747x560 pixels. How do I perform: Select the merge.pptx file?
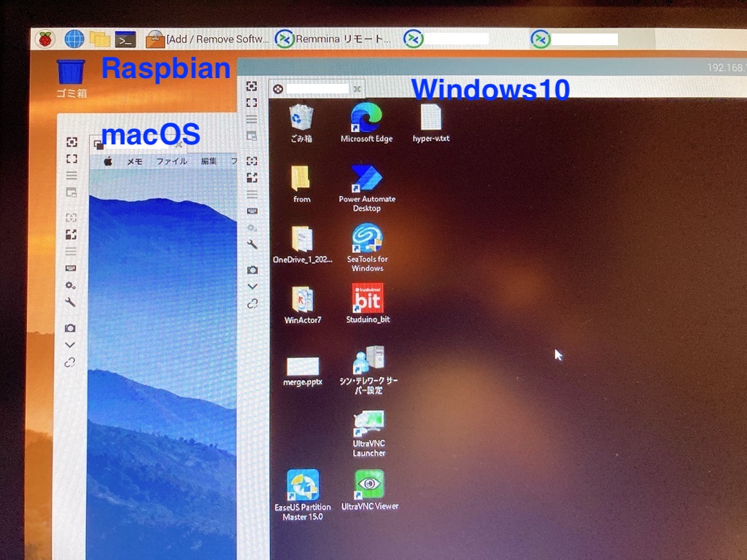(x=303, y=371)
